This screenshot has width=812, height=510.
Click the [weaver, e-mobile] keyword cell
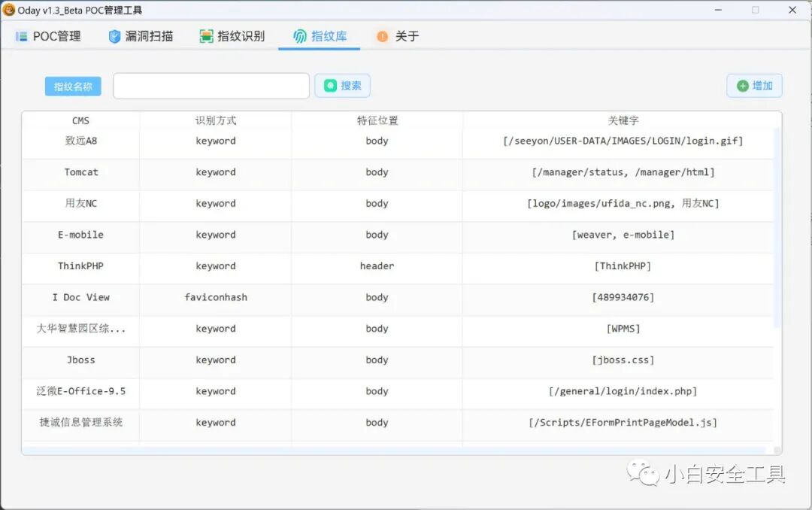[623, 235]
